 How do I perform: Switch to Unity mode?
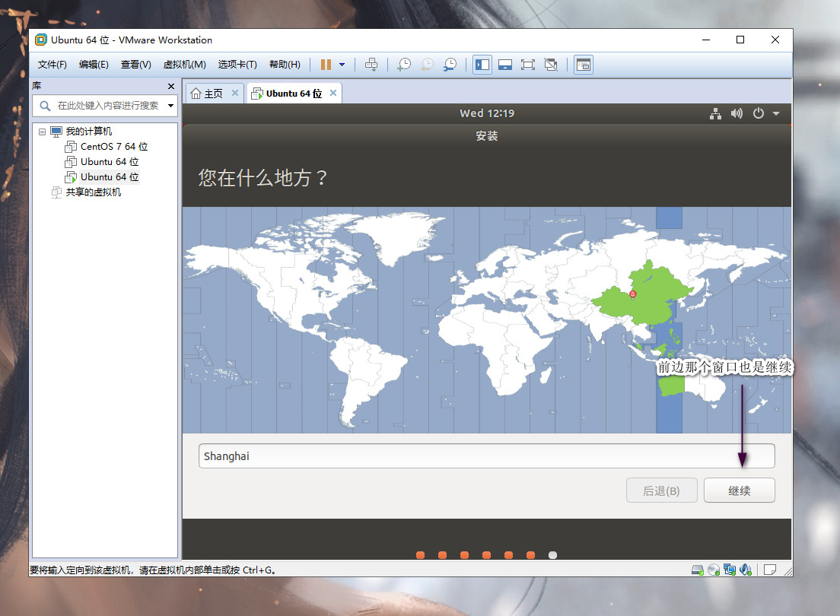coord(551,65)
